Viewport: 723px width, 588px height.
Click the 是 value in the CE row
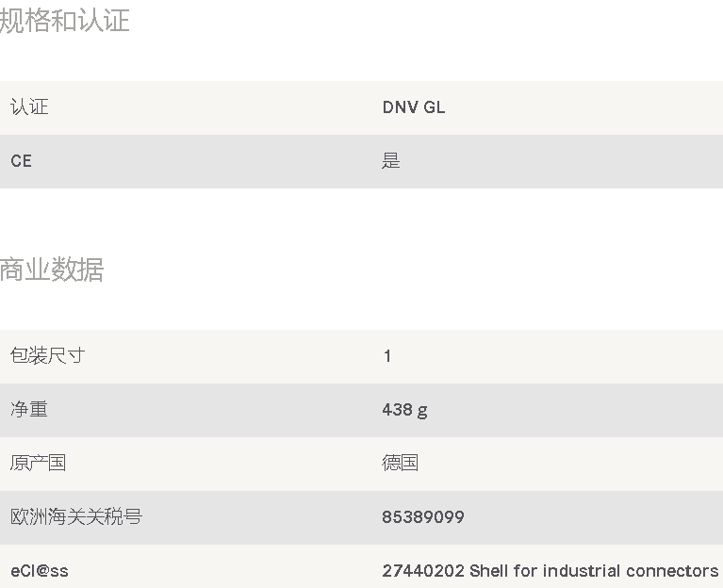391,161
